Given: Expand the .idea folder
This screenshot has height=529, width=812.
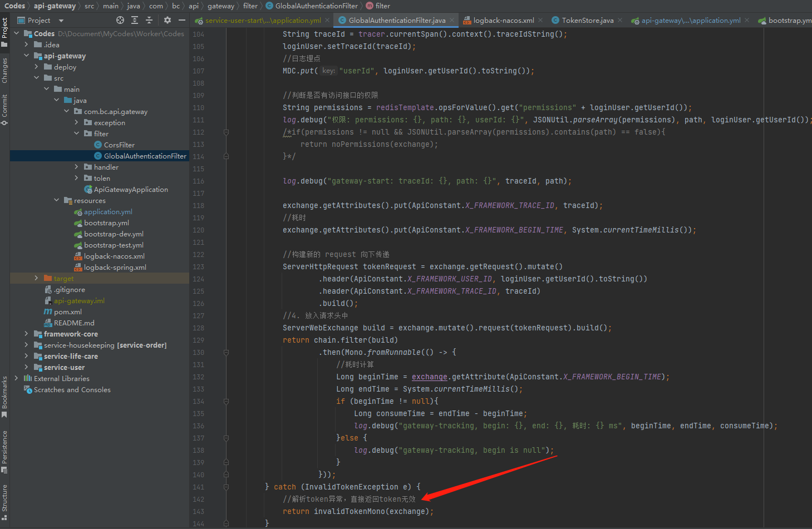Looking at the screenshot, I should [x=26, y=45].
